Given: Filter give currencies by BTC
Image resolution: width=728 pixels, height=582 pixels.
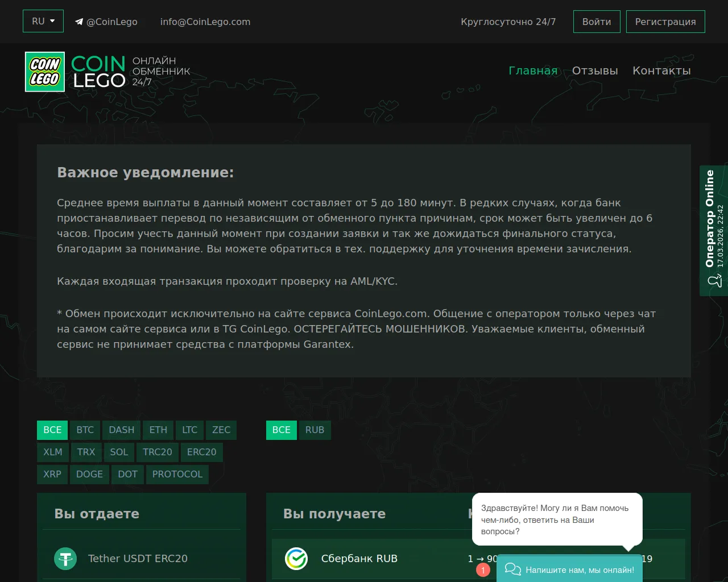Looking at the screenshot, I should 85,430.
